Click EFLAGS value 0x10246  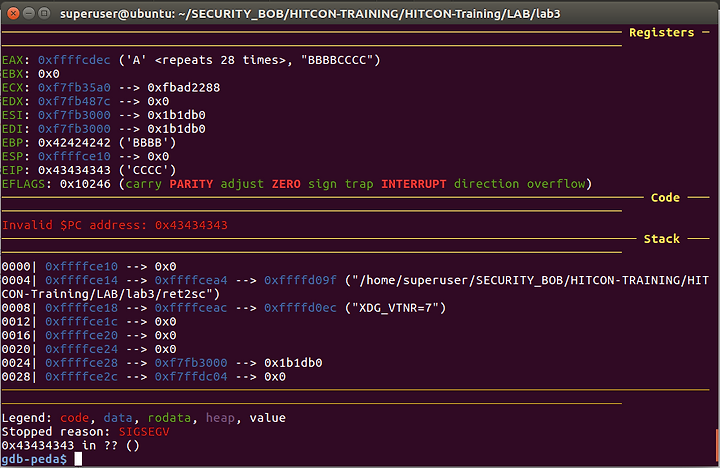point(85,184)
